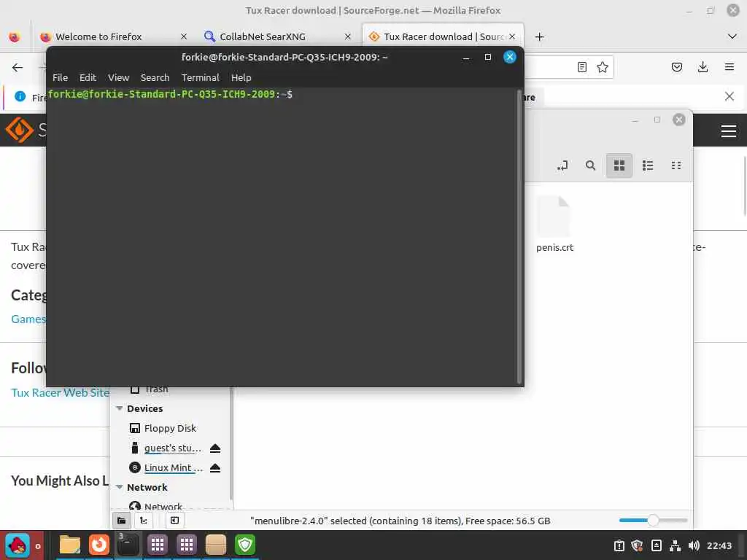Click the info icon in notification bar

coord(20,97)
